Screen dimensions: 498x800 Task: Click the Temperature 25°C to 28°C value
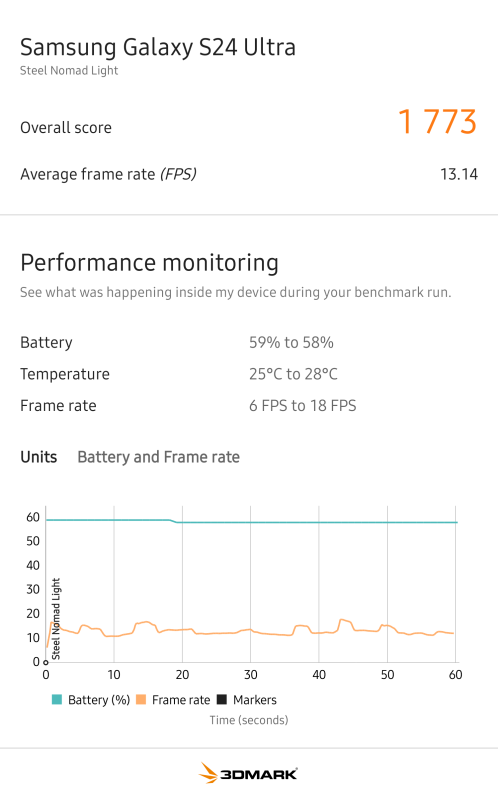click(x=293, y=374)
